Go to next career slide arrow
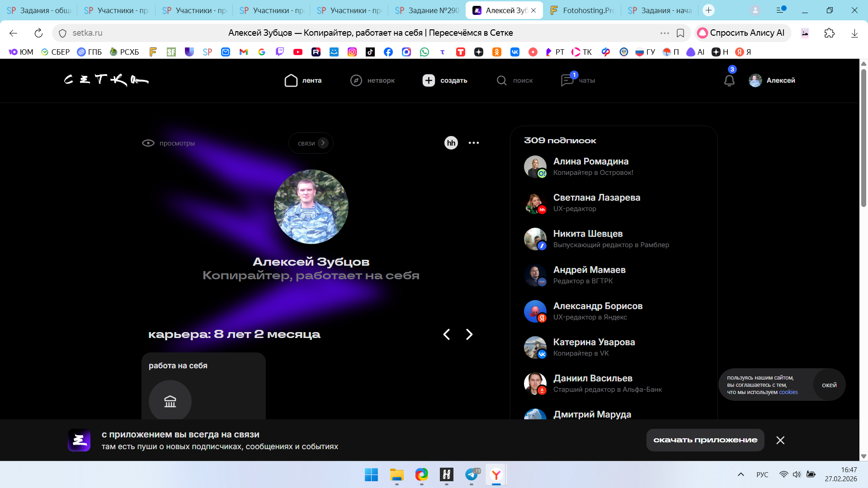 [469, 334]
